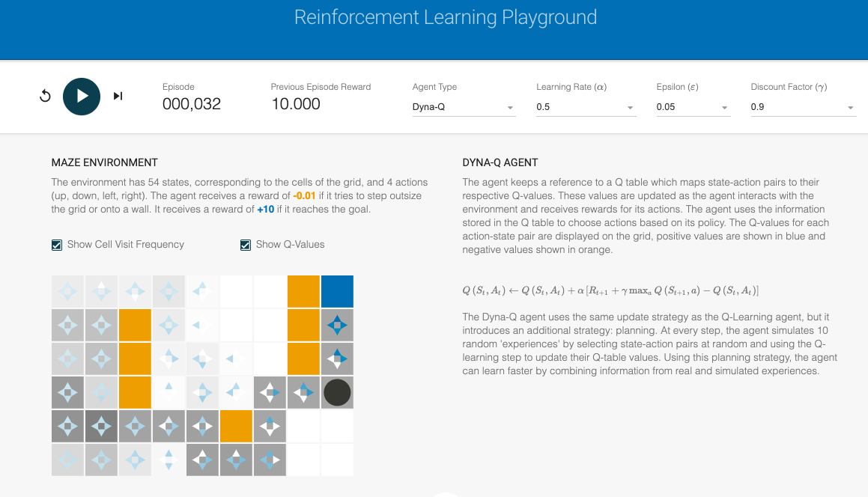The image size is (868, 497).
Task: Open the Agent Type dropdown
Action: pos(464,107)
